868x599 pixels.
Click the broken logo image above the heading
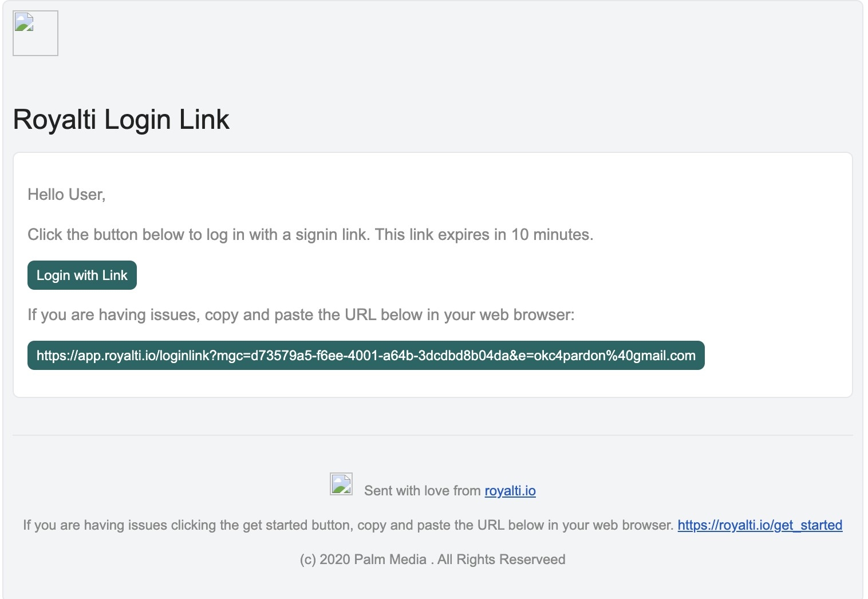35,33
